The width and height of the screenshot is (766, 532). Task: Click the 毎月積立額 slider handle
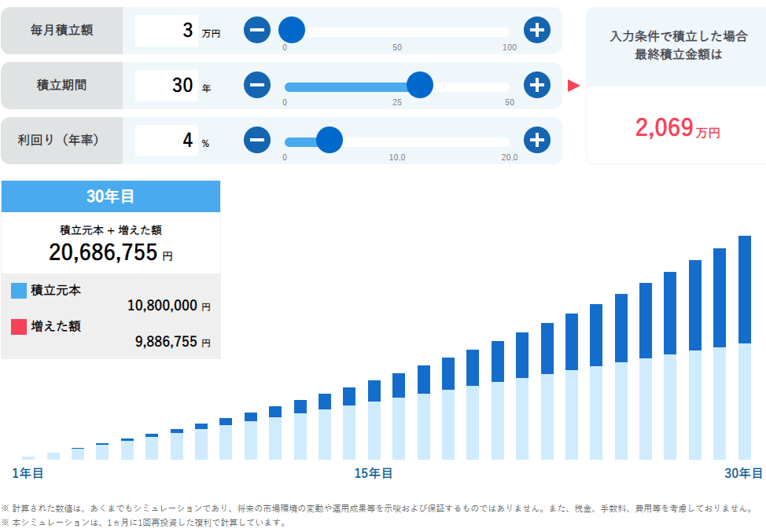(x=291, y=31)
